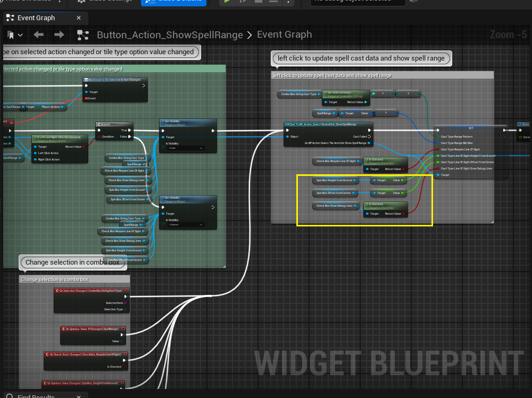The height and width of the screenshot is (398, 532).
Task: Open the debug object selector dropdown
Action: 358,2
